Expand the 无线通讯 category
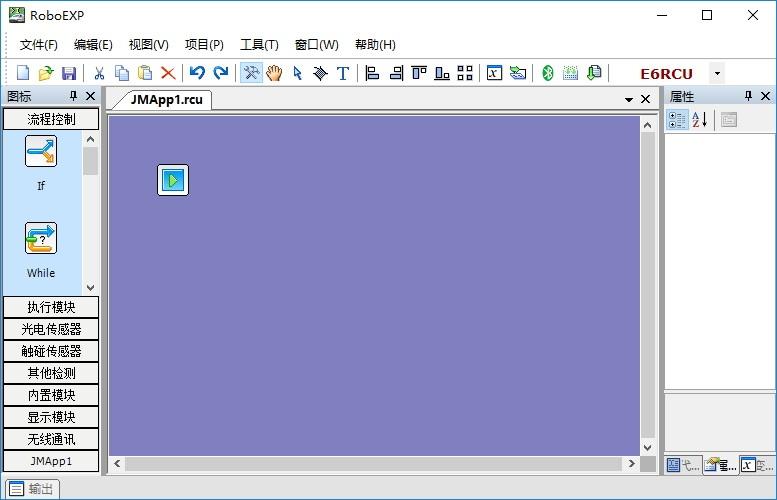Screen dimensions: 777x500 pos(51,439)
